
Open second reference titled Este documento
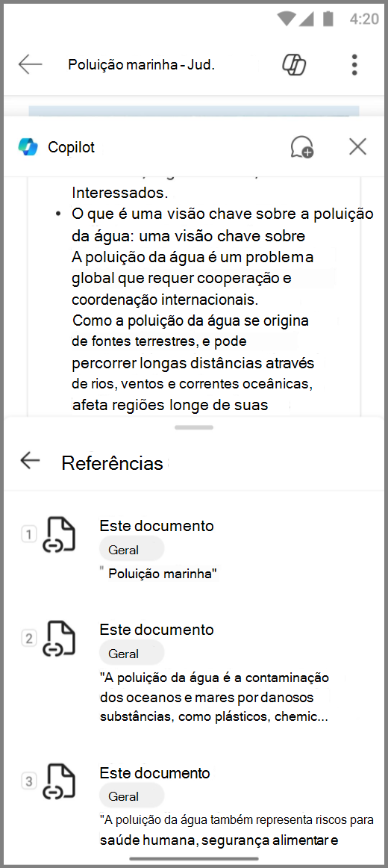click(x=157, y=630)
